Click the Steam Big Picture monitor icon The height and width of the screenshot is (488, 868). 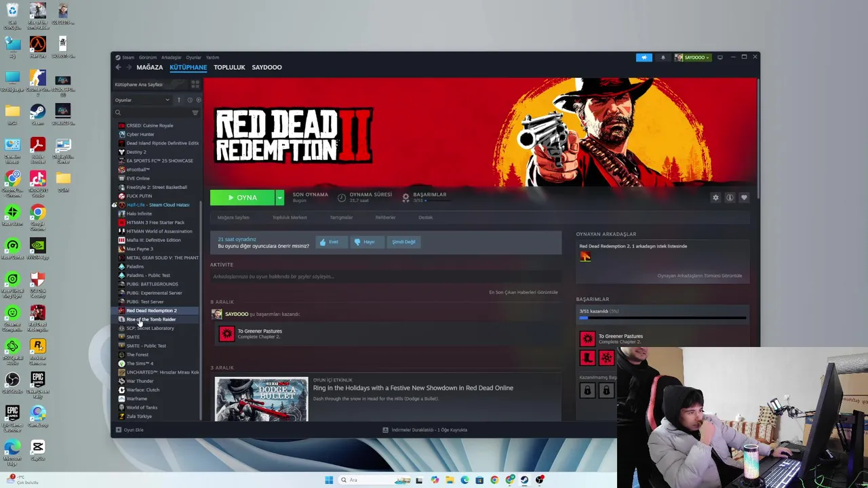[x=720, y=58]
